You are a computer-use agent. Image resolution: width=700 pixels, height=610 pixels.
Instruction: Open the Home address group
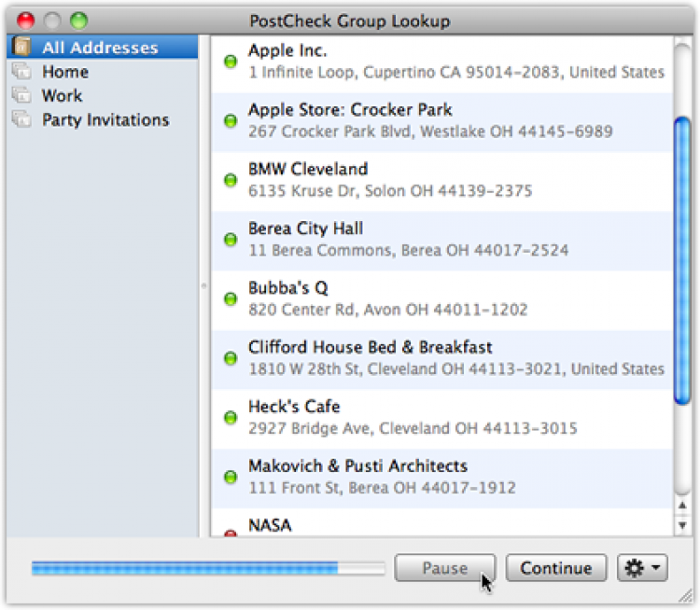pos(65,72)
